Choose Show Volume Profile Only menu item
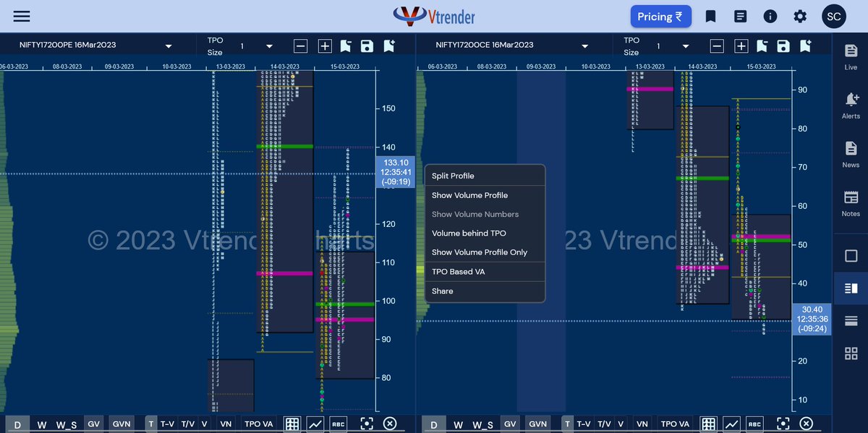This screenshot has height=433, width=868. (x=485, y=252)
